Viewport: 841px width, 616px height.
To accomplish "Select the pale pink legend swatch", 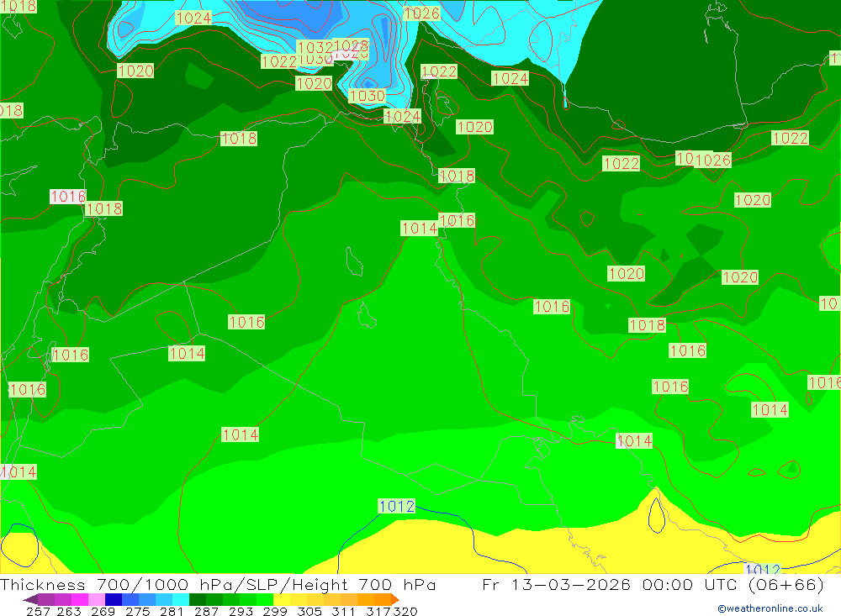I will pos(97,599).
